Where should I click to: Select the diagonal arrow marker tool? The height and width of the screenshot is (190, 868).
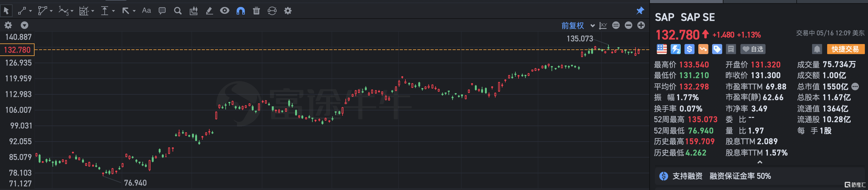point(125,11)
